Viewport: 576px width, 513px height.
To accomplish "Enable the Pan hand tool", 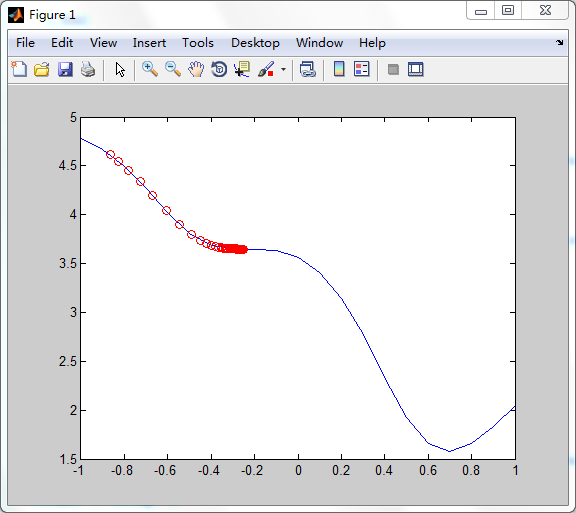I will [196, 69].
